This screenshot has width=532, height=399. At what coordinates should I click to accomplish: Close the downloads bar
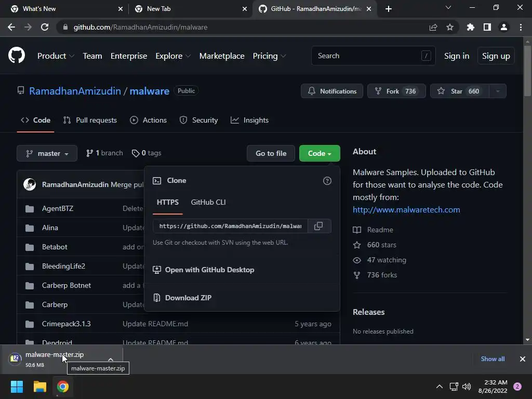coord(523,359)
